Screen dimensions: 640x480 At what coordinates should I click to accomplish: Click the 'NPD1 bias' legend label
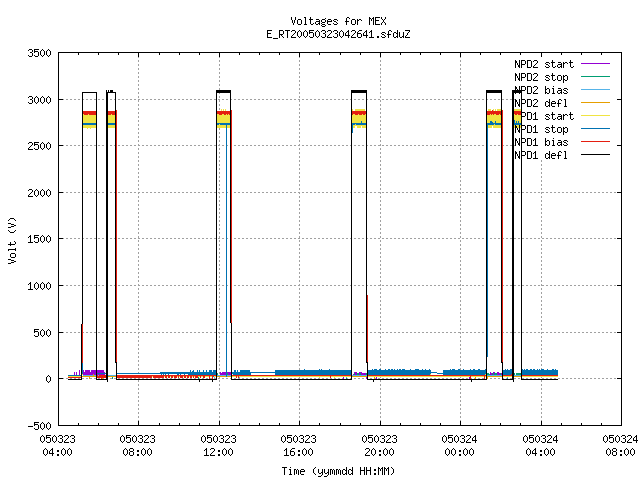click(x=541, y=142)
